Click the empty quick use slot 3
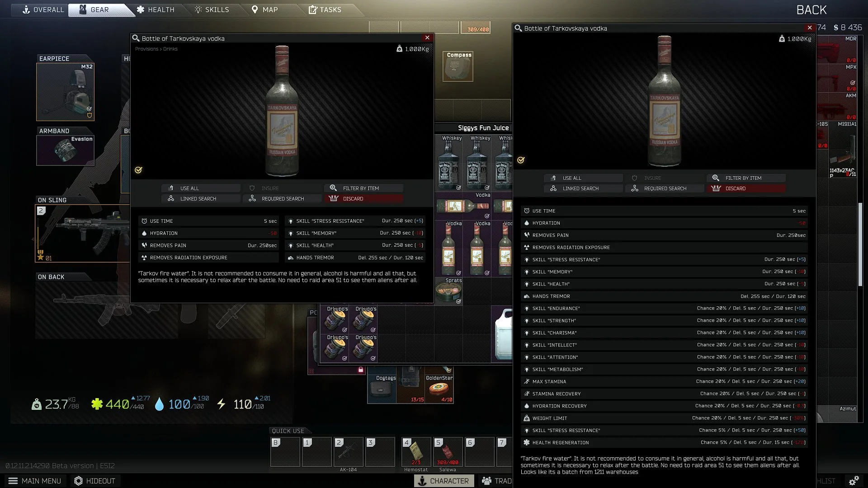 click(x=380, y=452)
